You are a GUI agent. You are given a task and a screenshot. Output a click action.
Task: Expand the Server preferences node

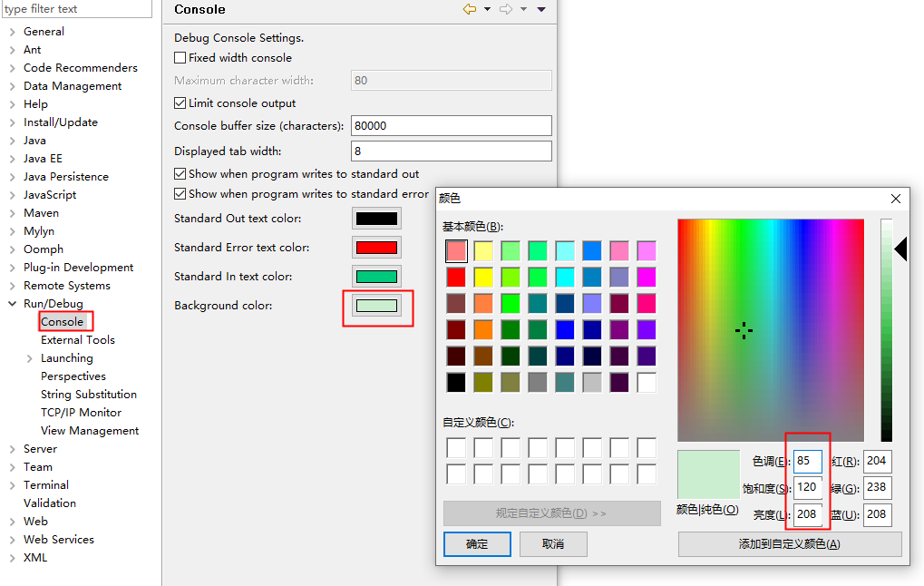point(13,449)
